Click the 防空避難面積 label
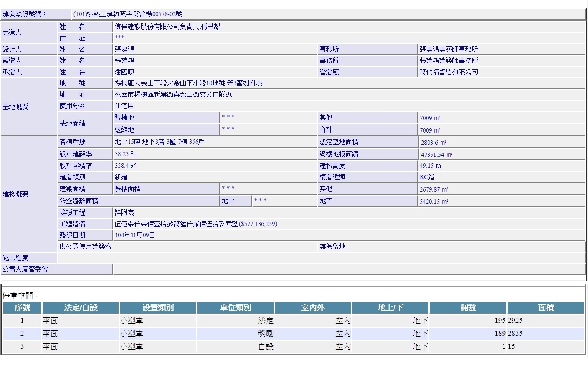The image size is (588, 385). coord(79,201)
